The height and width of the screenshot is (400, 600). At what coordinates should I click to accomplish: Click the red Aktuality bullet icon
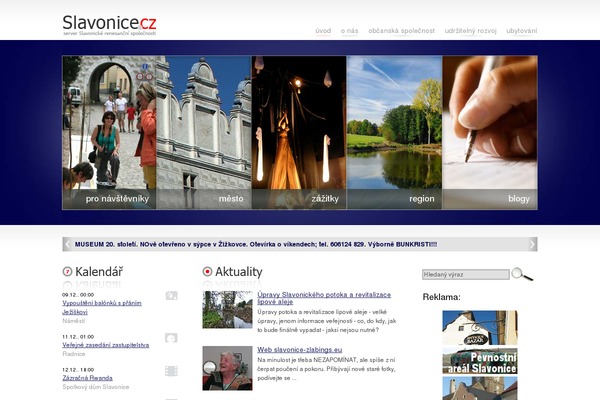(207, 271)
